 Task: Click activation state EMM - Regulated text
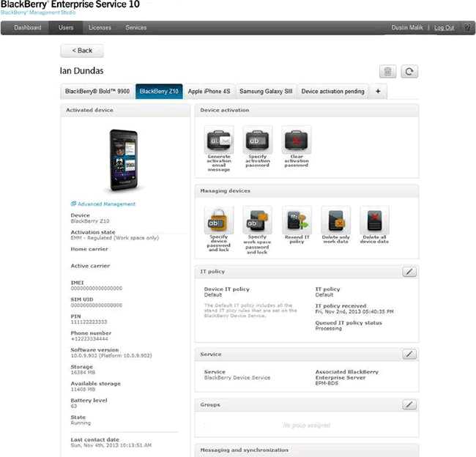115,238
